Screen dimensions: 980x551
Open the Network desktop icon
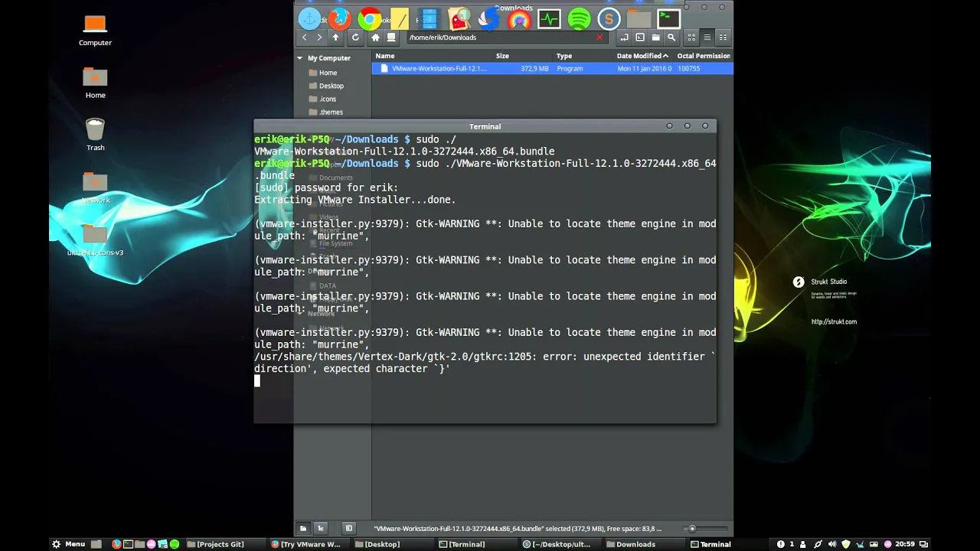pos(95,187)
